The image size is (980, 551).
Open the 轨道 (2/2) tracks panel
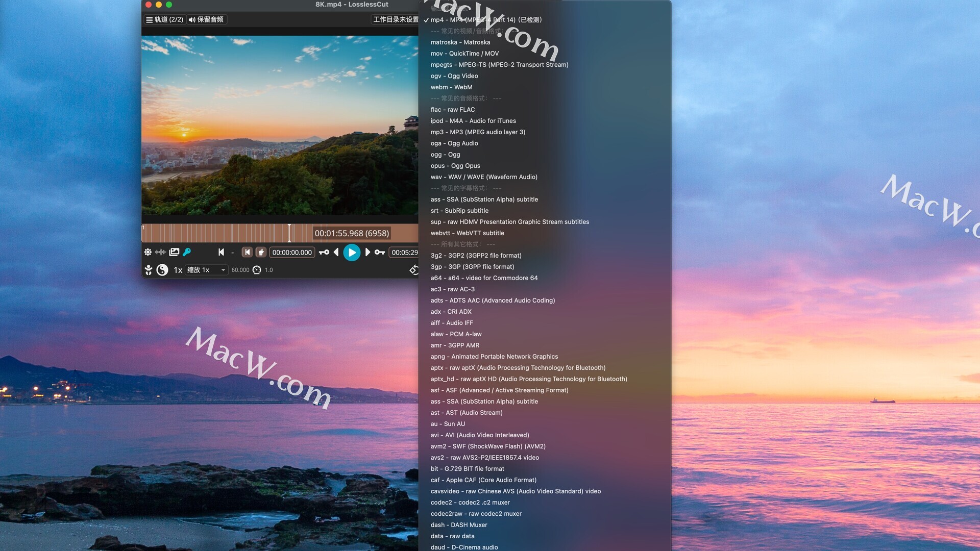164,19
